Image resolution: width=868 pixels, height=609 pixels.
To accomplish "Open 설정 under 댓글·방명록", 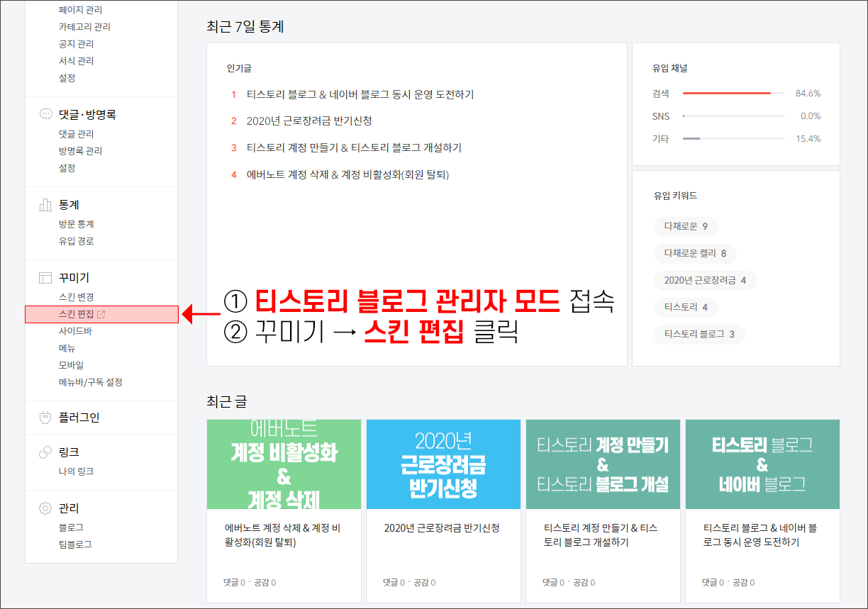I will click(67, 168).
